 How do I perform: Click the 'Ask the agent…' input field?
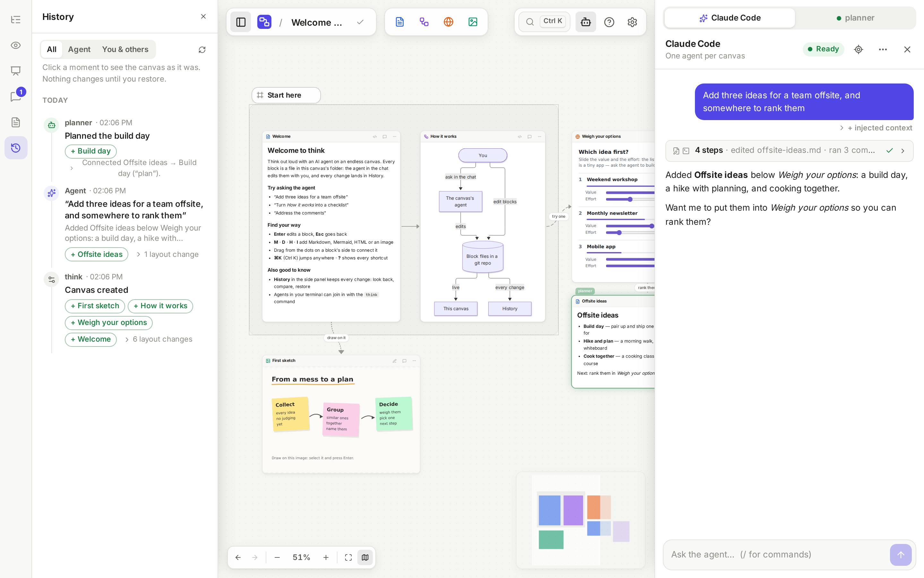777,555
